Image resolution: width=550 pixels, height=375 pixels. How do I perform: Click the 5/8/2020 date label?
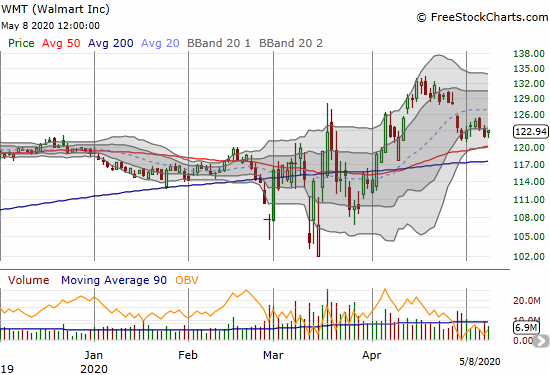pyautogui.click(x=480, y=361)
